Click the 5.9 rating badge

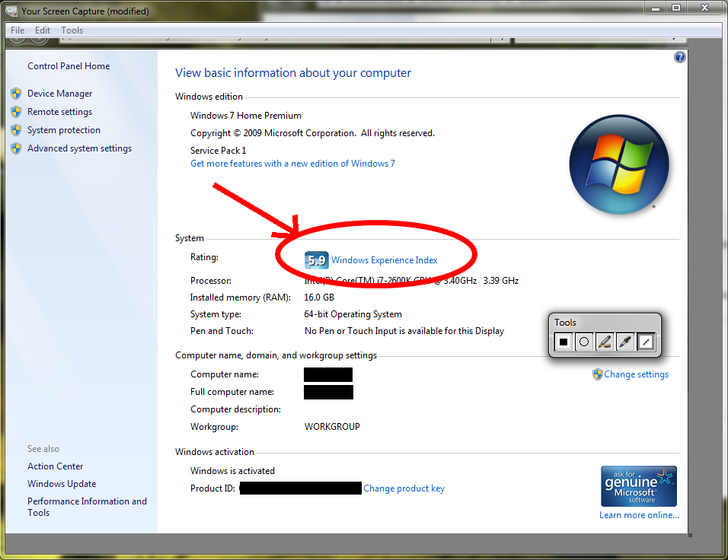coord(316,260)
